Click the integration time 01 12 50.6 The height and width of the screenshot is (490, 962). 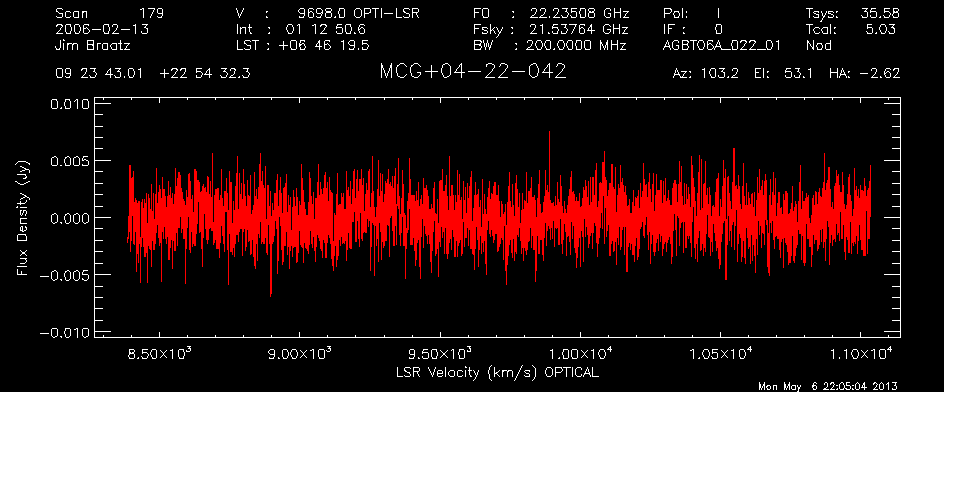tap(325, 29)
